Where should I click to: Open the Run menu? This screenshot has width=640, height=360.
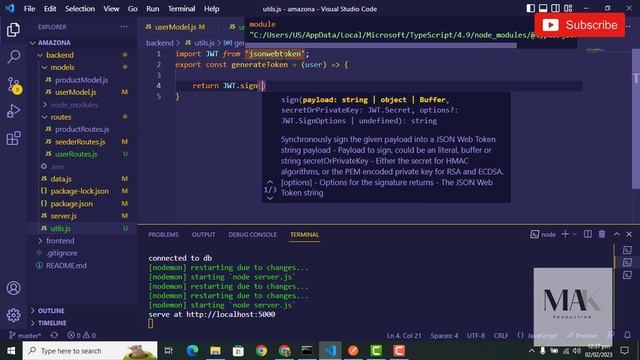(153, 9)
